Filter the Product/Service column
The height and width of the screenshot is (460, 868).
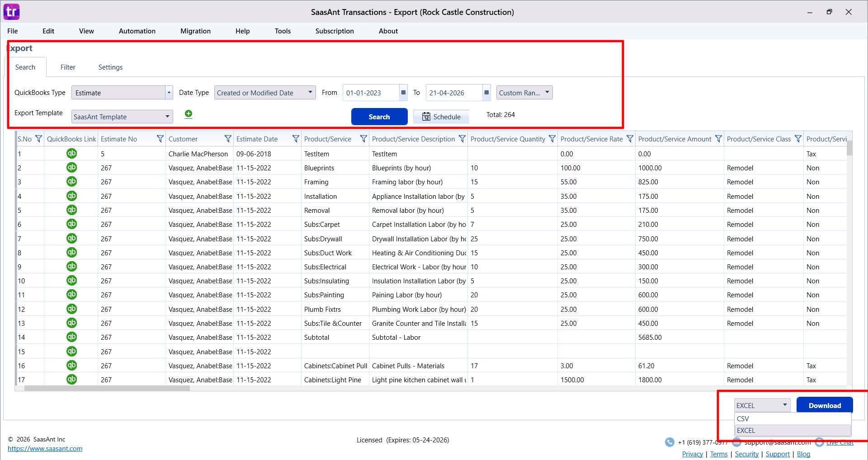[x=363, y=139]
